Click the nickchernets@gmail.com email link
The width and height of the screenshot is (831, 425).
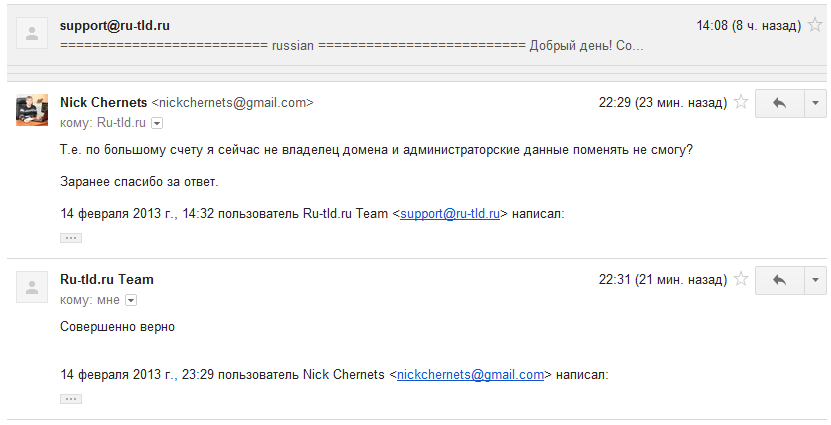[x=470, y=375]
